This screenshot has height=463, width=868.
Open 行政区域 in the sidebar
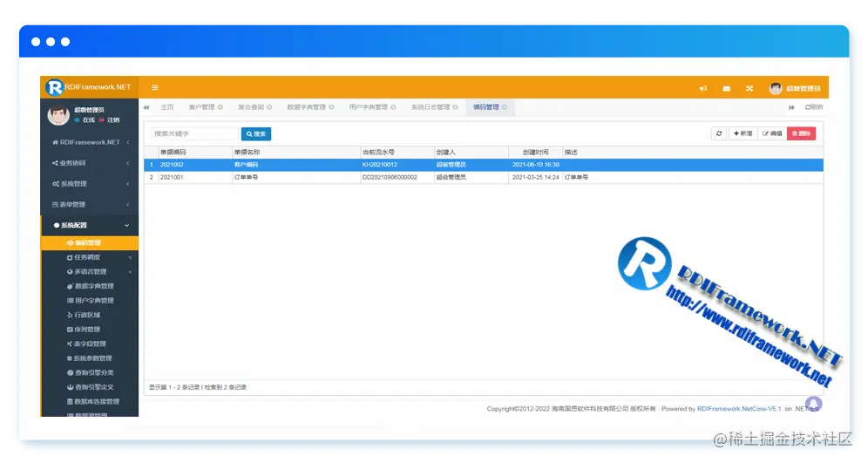pyautogui.click(x=90, y=315)
